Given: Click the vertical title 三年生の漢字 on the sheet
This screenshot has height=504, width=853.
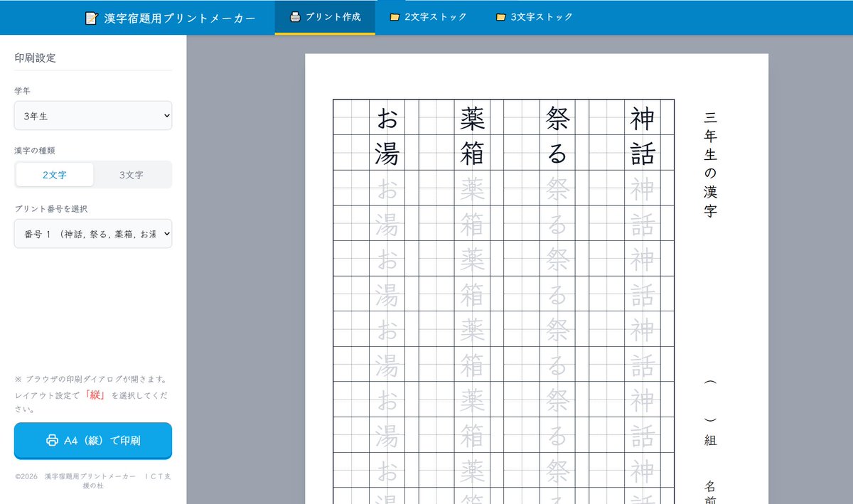Looking at the screenshot, I should click(x=710, y=164).
